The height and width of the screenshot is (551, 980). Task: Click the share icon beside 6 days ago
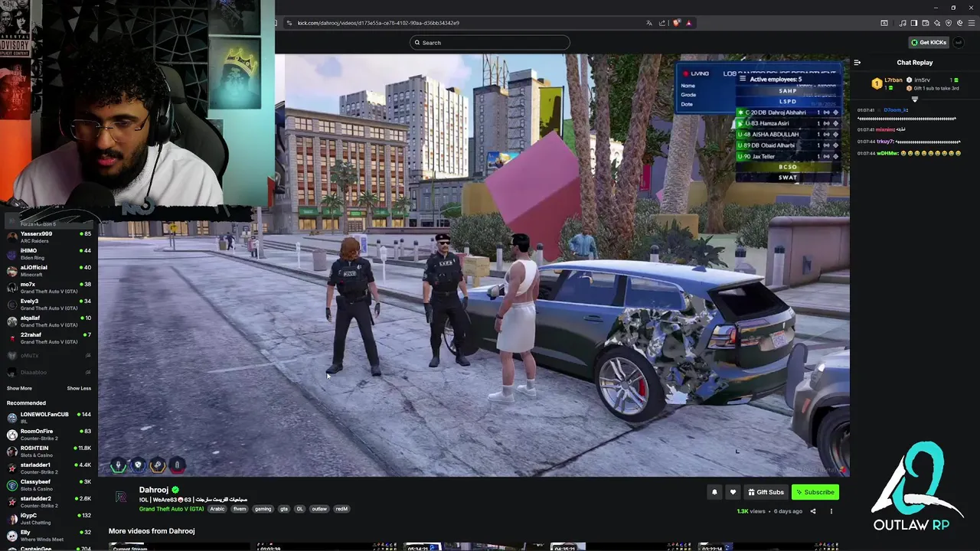[813, 511]
